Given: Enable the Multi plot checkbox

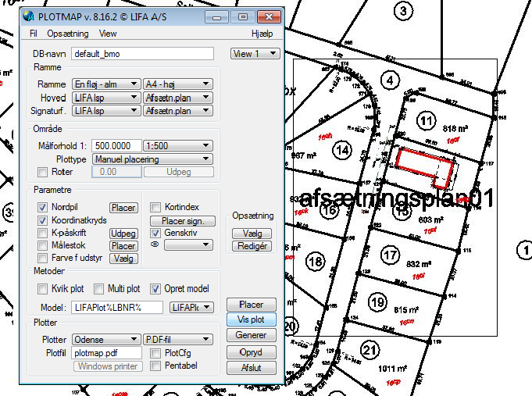Looking at the screenshot, I should click(x=98, y=289).
